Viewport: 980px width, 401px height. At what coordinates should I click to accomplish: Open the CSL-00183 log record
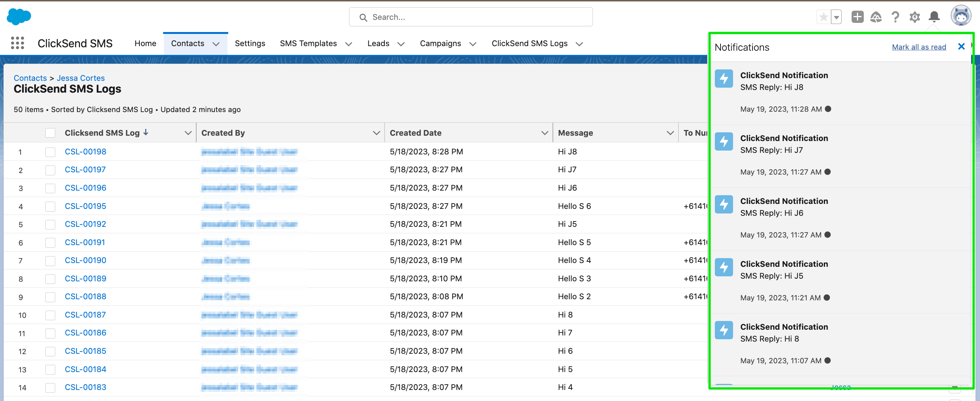coord(85,387)
